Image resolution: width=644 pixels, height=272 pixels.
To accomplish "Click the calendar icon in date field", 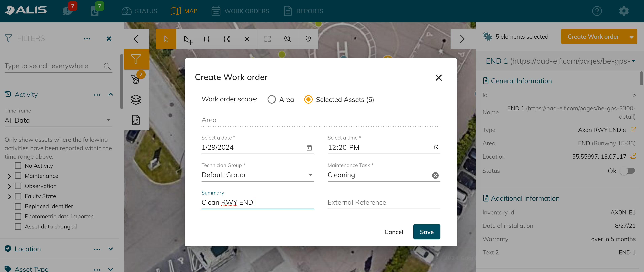I will [x=309, y=147].
